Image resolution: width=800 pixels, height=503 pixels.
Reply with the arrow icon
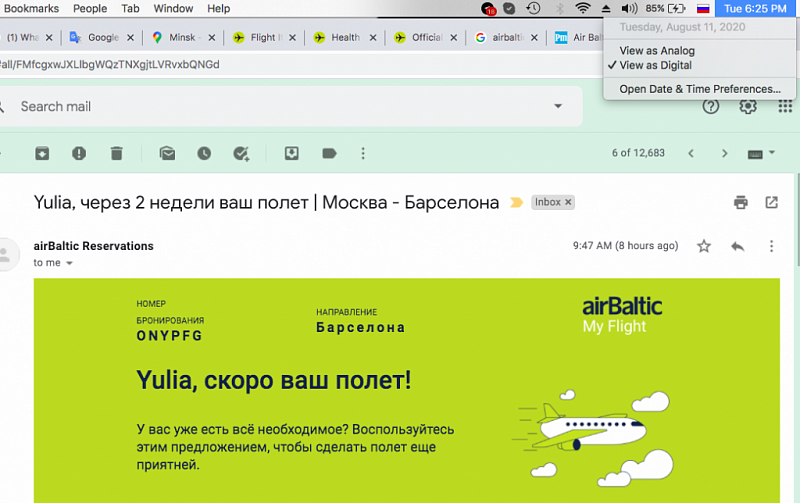738,246
